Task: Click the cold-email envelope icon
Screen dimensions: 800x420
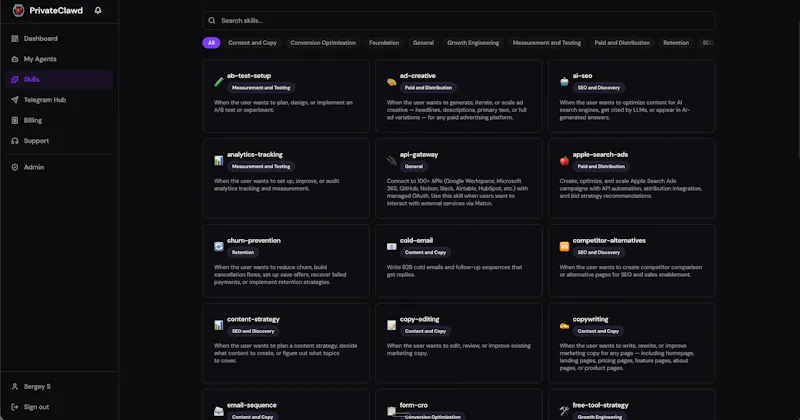Action: (391, 246)
